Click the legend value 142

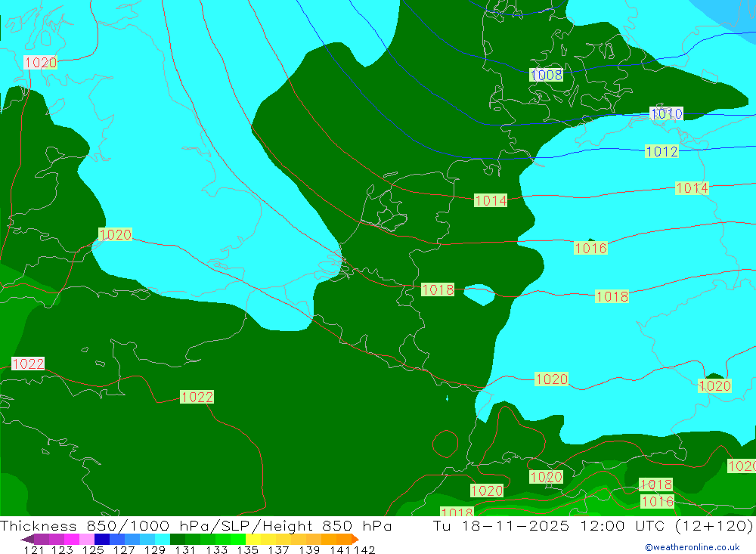coord(364,549)
